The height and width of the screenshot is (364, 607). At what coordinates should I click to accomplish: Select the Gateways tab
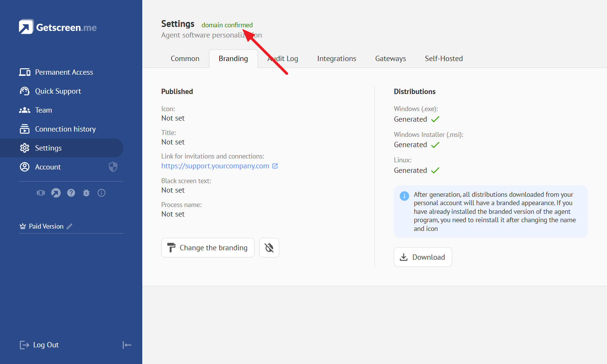[390, 59]
